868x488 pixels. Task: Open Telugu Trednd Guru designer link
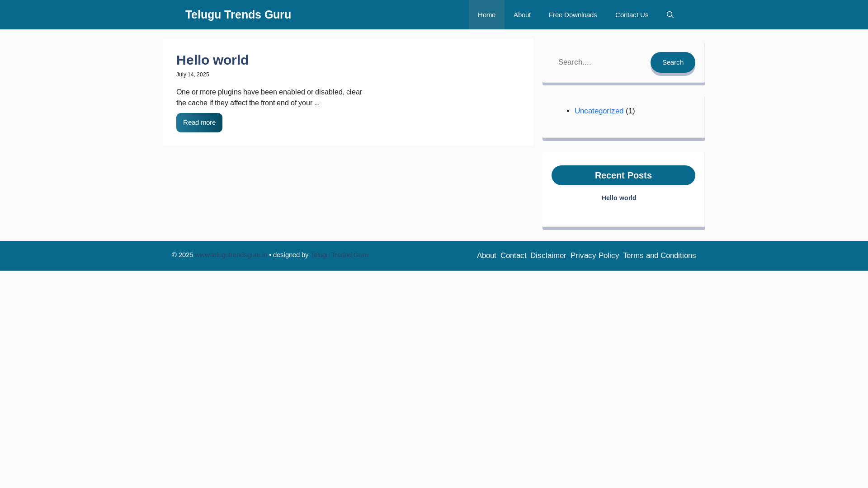pos(340,255)
